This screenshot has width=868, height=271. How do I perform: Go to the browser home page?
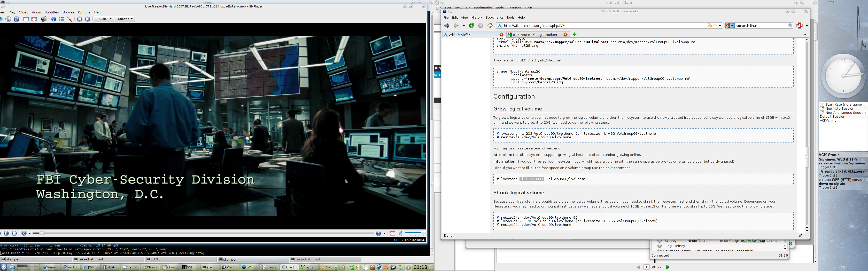[490, 26]
